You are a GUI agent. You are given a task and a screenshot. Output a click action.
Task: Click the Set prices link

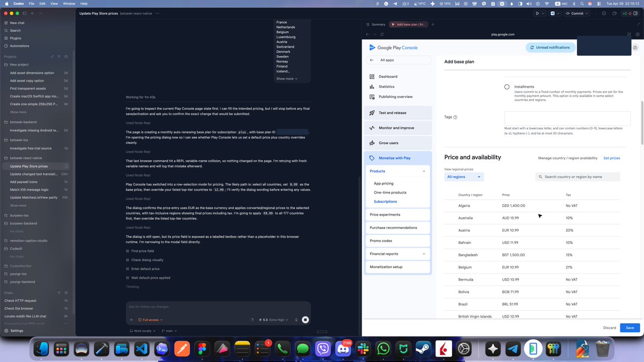tap(611, 158)
